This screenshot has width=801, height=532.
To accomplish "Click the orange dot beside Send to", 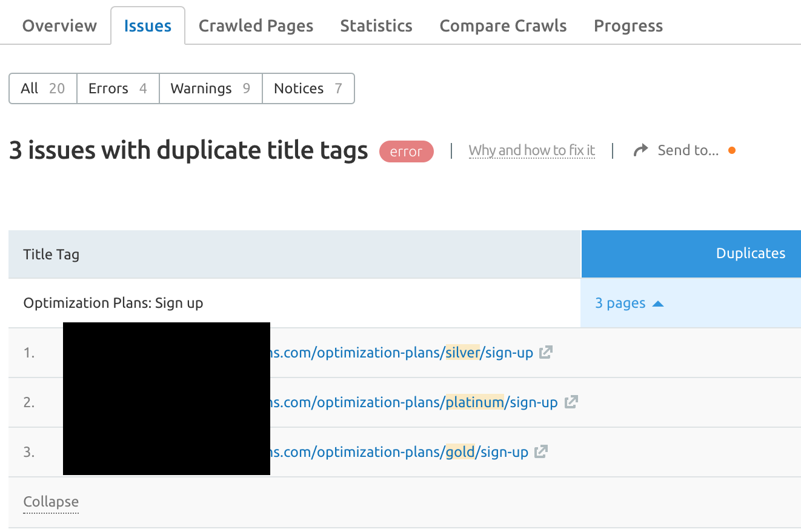I will (732, 150).
